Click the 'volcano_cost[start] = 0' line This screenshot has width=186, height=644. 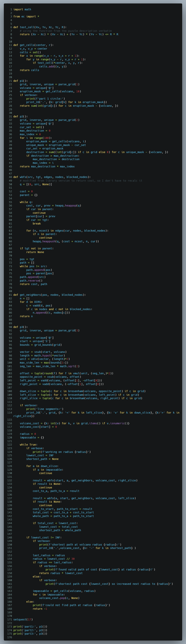38,427
